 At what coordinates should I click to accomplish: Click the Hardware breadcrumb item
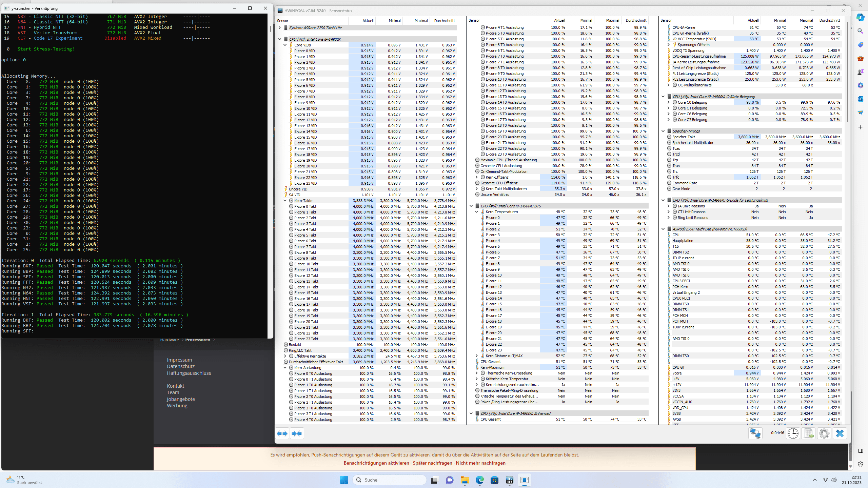[170, 340]
